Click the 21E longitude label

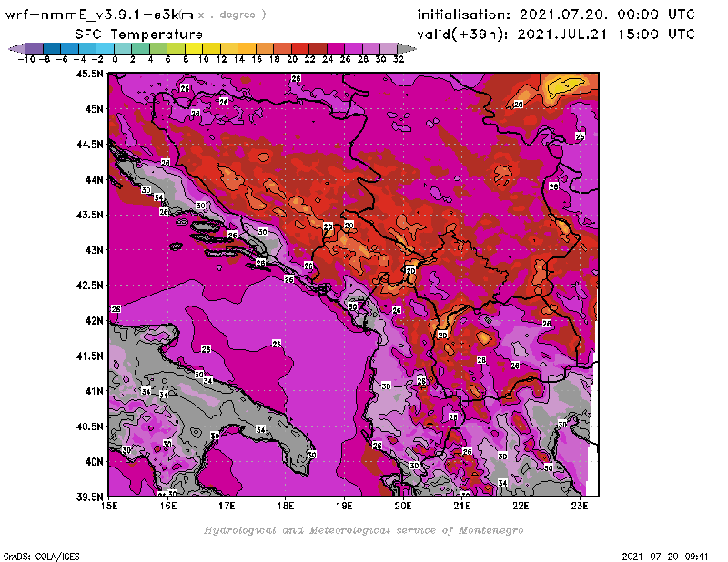462,506
